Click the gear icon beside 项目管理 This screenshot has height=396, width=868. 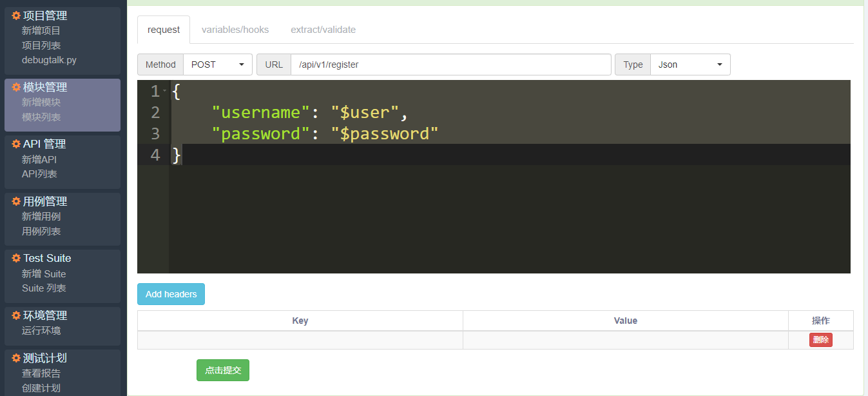tap(16, 15)
